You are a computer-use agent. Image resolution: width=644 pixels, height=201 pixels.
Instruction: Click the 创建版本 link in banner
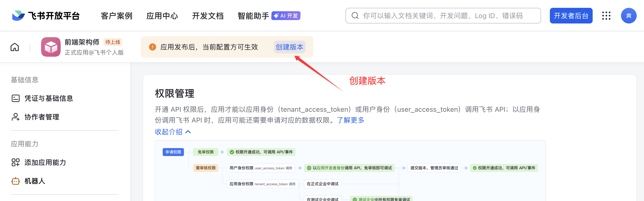[289, 47]
